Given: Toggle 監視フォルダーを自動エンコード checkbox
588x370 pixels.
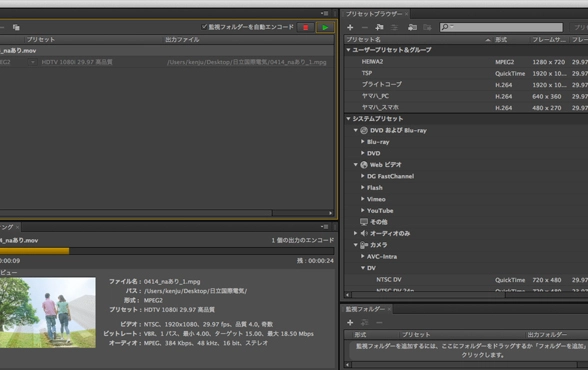Looking at the screenshot, I should (204, 27).
